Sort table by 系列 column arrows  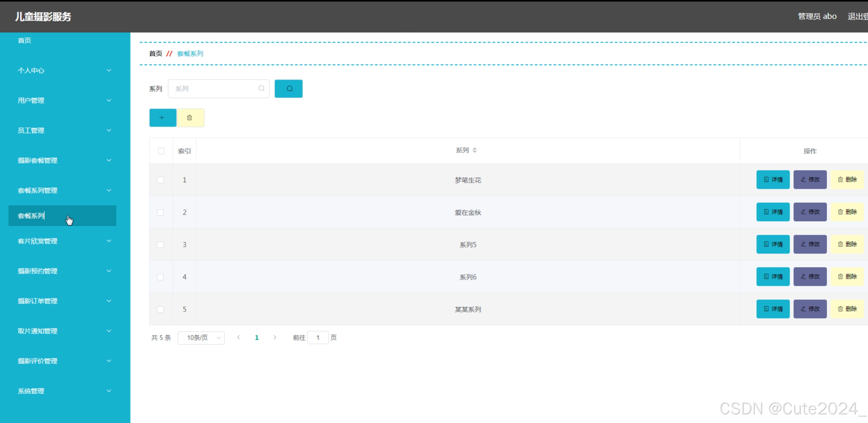tap(474, 150)
